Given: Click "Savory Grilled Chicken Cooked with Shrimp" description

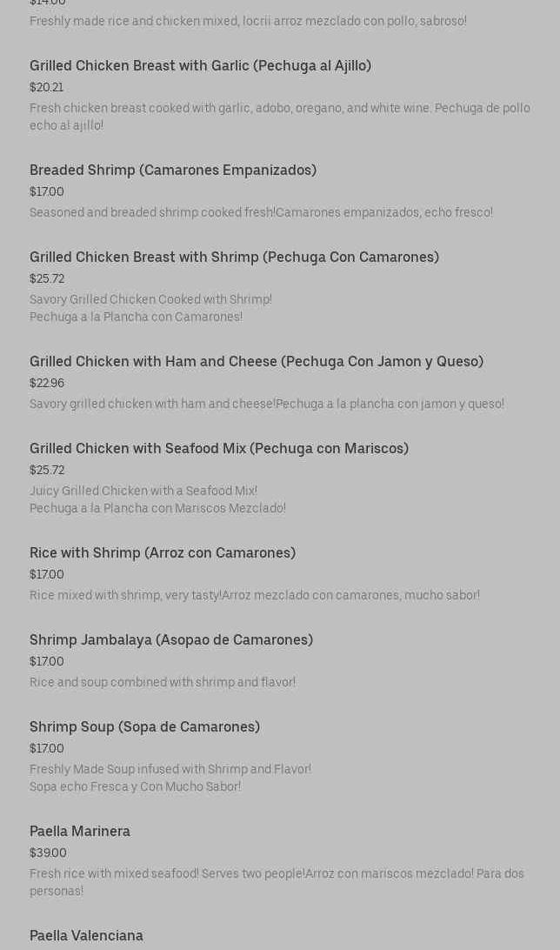Looking at the screenshot, I should coord(150,300).
